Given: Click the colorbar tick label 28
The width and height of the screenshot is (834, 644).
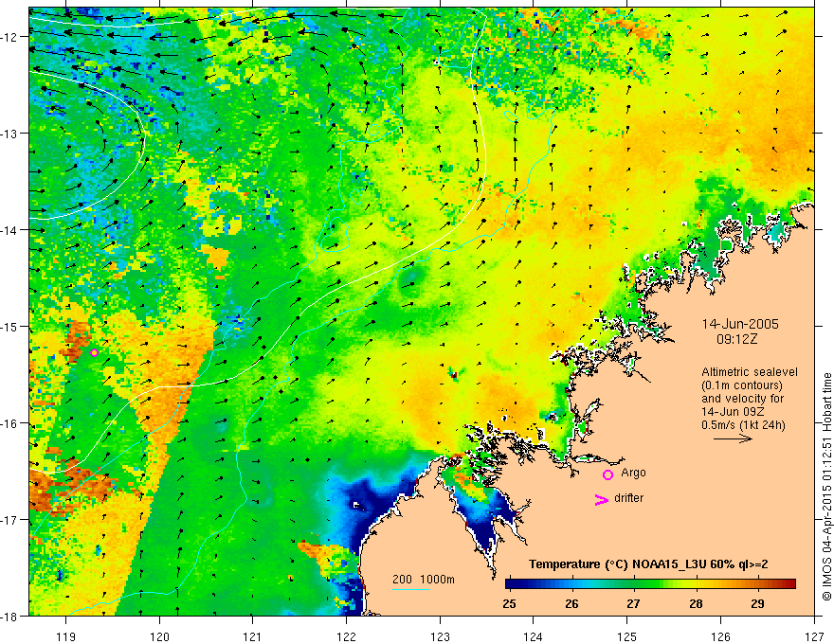Looking at the screenshot, I should click(x=696, y=603).
